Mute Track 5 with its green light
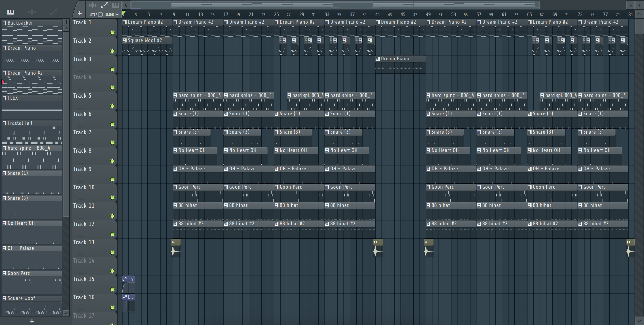This screenshot has height=325, width=644. (x=112, y=106)
